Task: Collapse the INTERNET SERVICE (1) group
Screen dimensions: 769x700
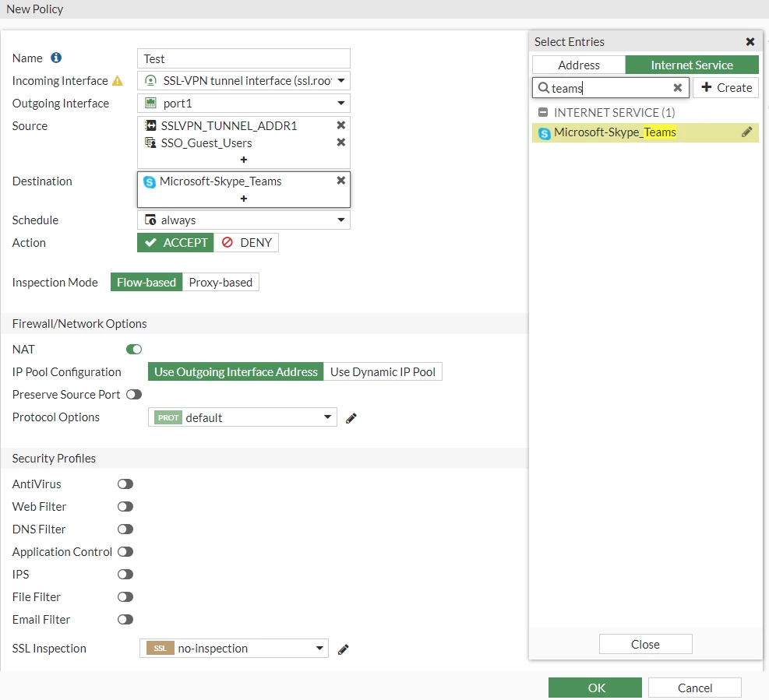Action: (543, 112)
